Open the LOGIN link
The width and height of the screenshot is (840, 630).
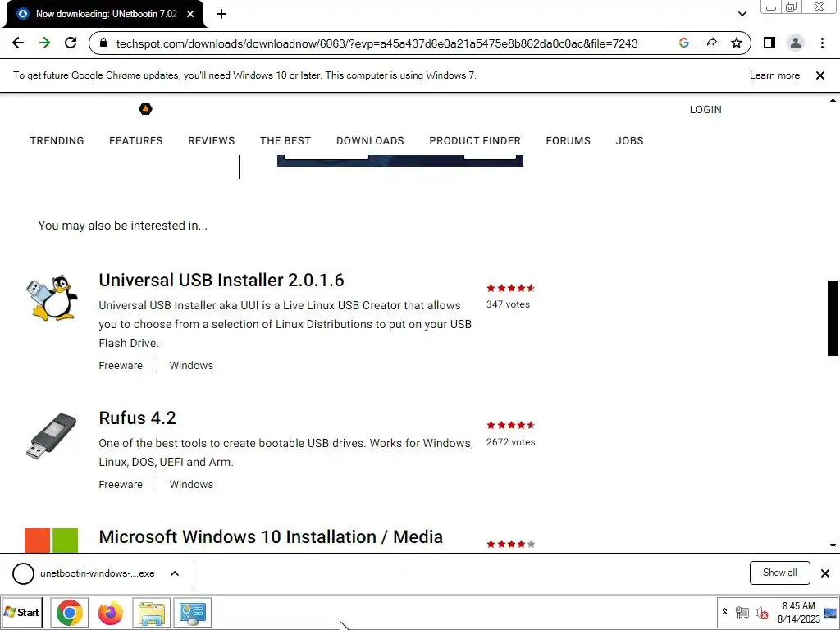(705, 109)
